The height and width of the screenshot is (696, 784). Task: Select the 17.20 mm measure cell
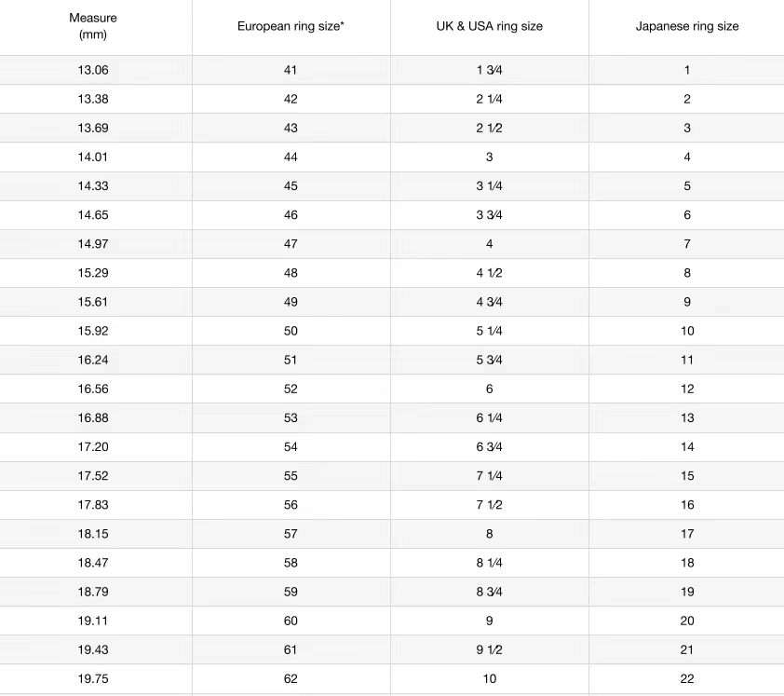(x=91, y=447)
